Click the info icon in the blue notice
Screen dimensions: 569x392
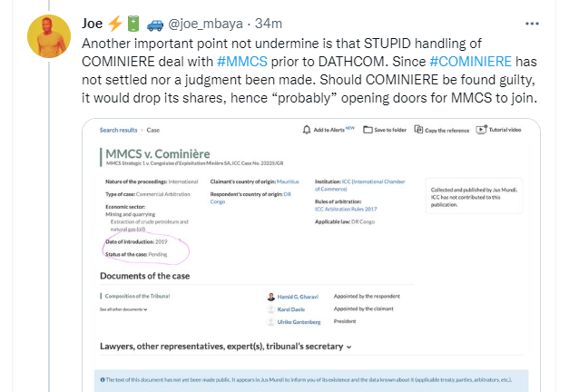tap(103, 379)
